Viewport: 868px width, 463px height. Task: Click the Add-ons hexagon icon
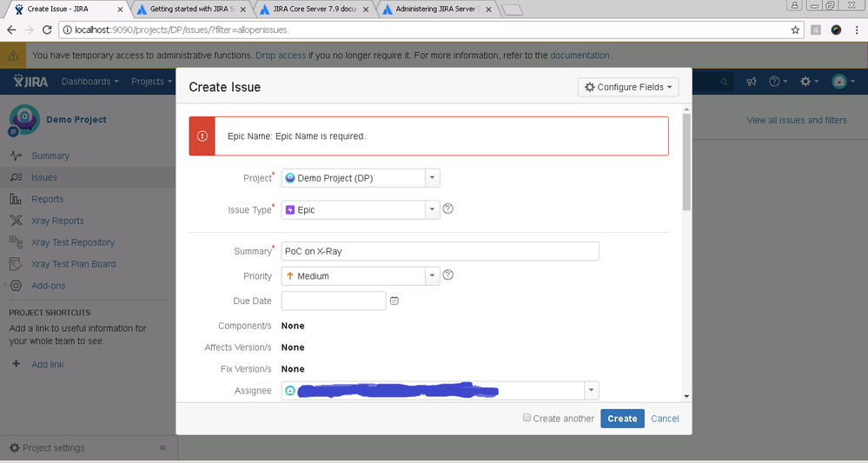16,286
